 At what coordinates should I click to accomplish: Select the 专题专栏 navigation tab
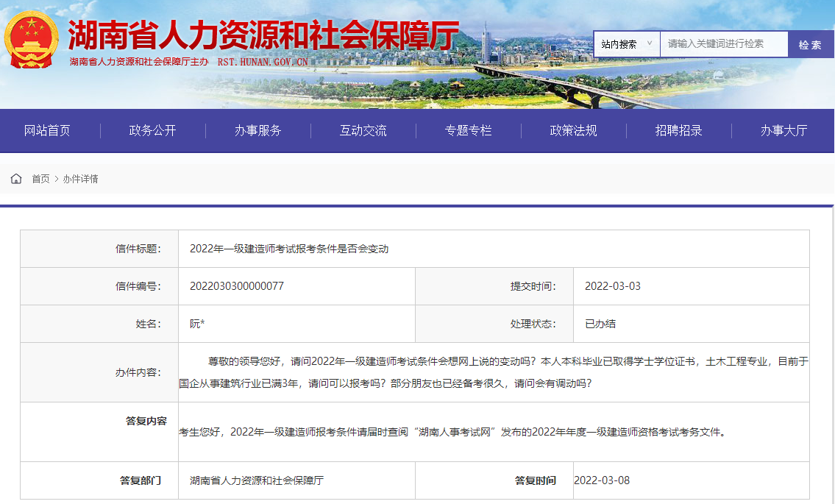[469, 130]
